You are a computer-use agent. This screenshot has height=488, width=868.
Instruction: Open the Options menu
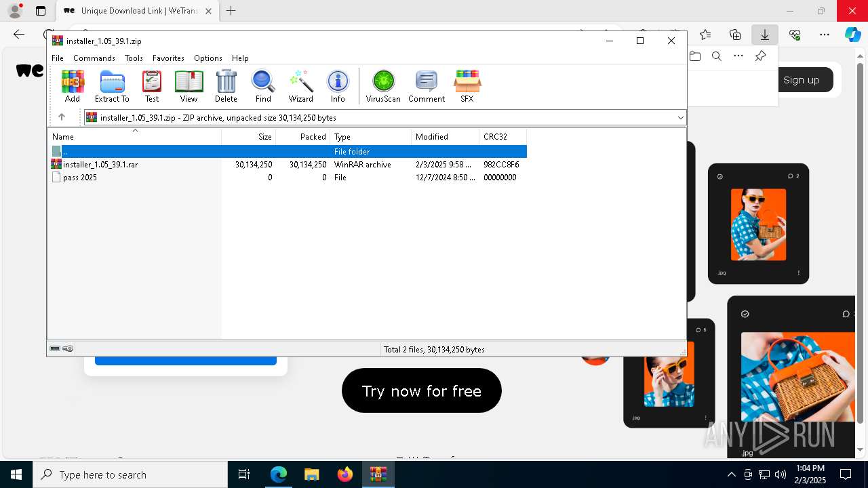[x=208, y=58]
